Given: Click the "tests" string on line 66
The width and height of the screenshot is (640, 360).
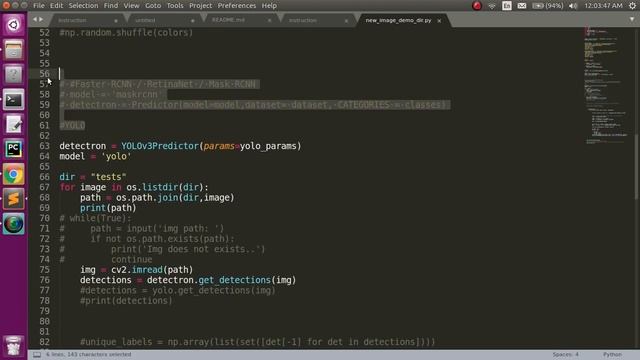Looking at the screenshot, I should point(109,177).
